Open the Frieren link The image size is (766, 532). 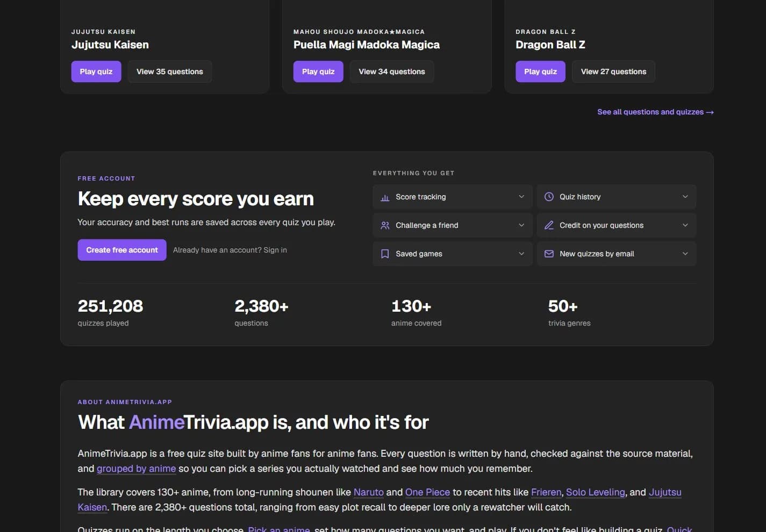546,492
